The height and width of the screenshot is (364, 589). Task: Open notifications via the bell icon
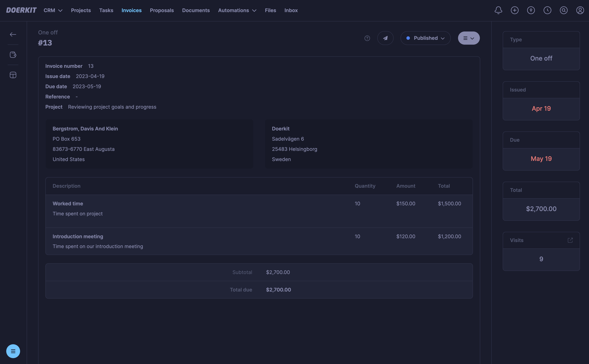click(x=498, y=10)
